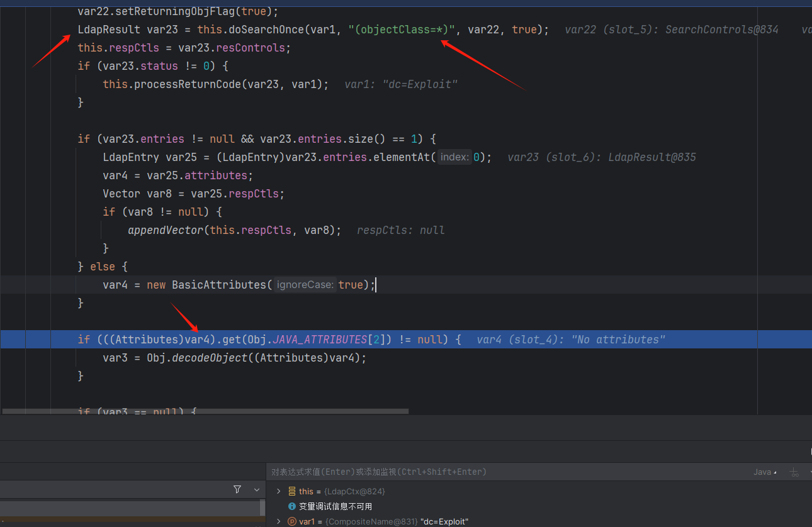This screenshot has height=527, width=812.
Task: Click the setReturningObjFlag call line
Action: click(x=178, y=11)
